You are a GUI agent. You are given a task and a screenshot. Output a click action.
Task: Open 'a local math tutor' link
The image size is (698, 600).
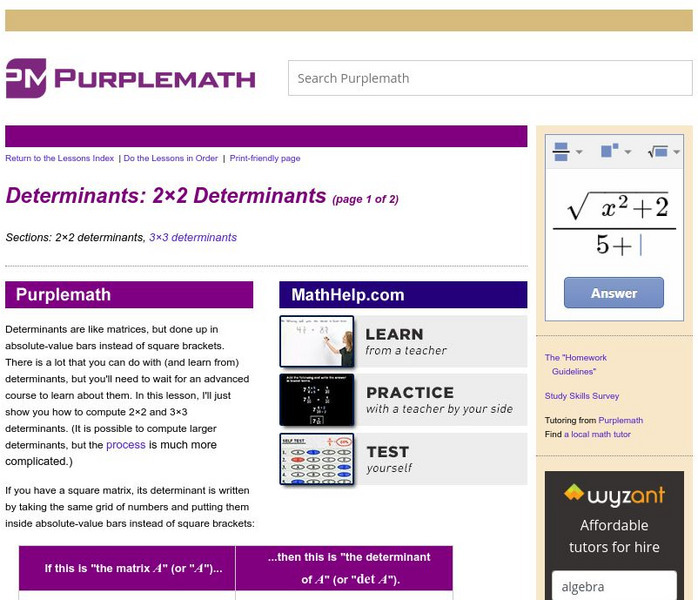(597, 434)
